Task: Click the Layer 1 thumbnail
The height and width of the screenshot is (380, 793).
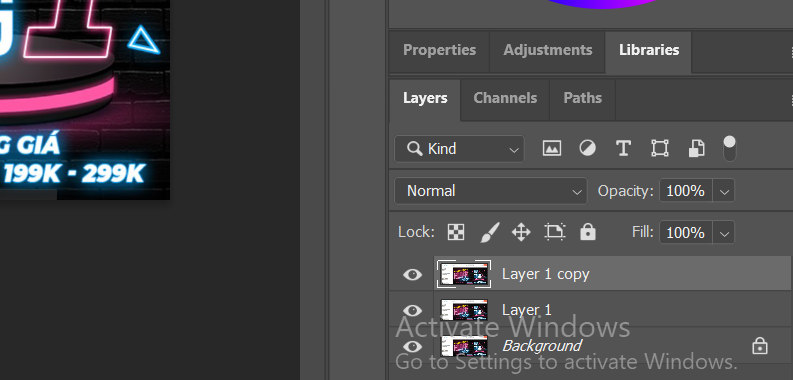Action: point(464,310)
